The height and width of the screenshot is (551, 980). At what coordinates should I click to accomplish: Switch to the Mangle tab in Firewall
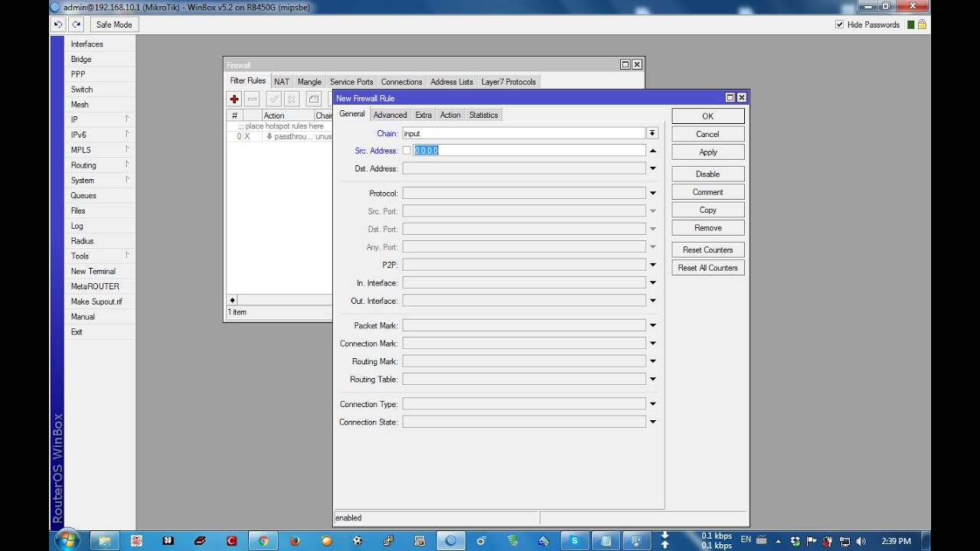tap(309, 82)
